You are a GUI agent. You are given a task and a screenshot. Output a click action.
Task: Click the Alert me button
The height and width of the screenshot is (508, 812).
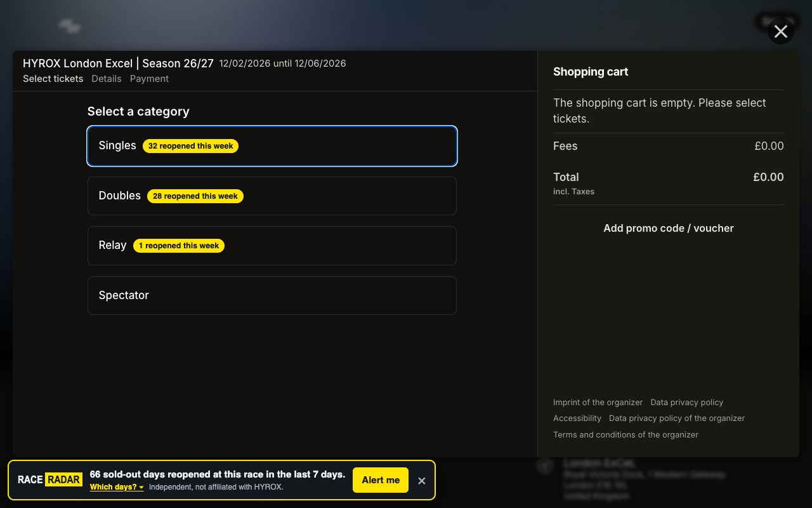[x=381, y=480]
